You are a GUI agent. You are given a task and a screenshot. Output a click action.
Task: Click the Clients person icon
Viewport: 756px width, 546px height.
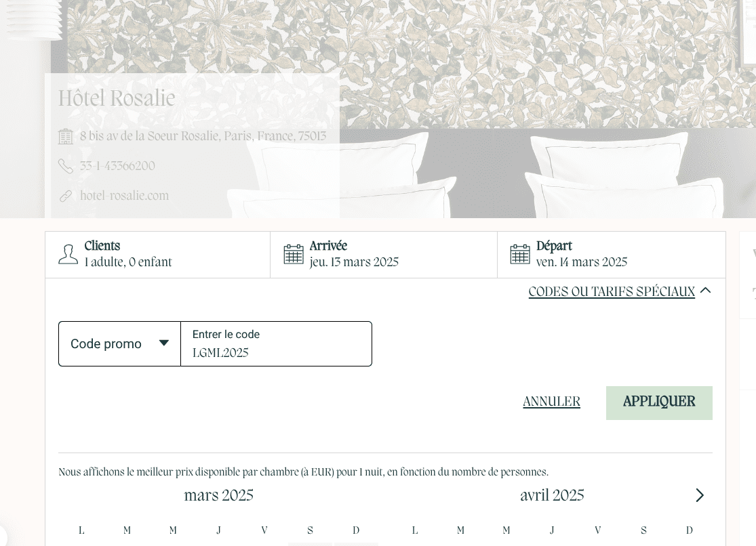click(x=68, y=255)
